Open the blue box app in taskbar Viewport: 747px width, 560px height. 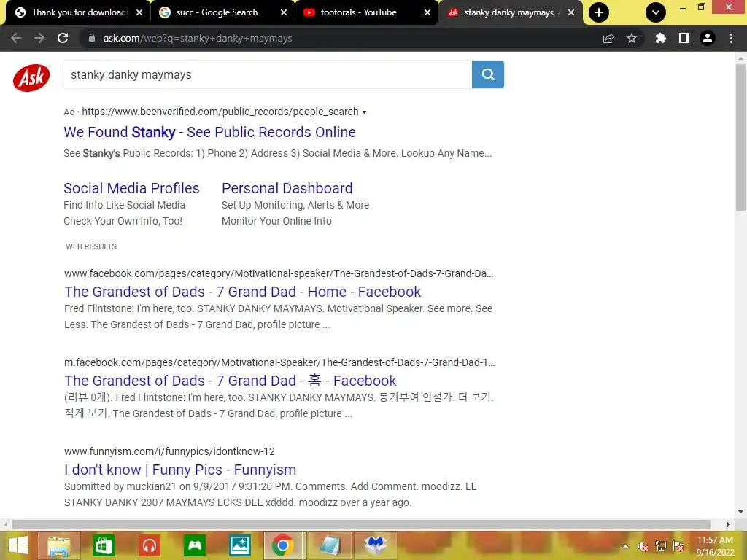pos(376,545)
